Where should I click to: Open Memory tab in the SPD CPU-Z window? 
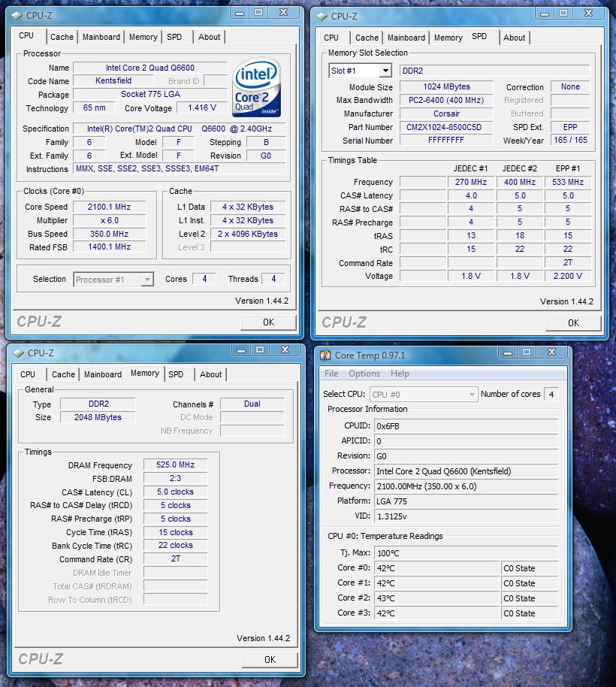pyautogui.click(x=448, y=38)
